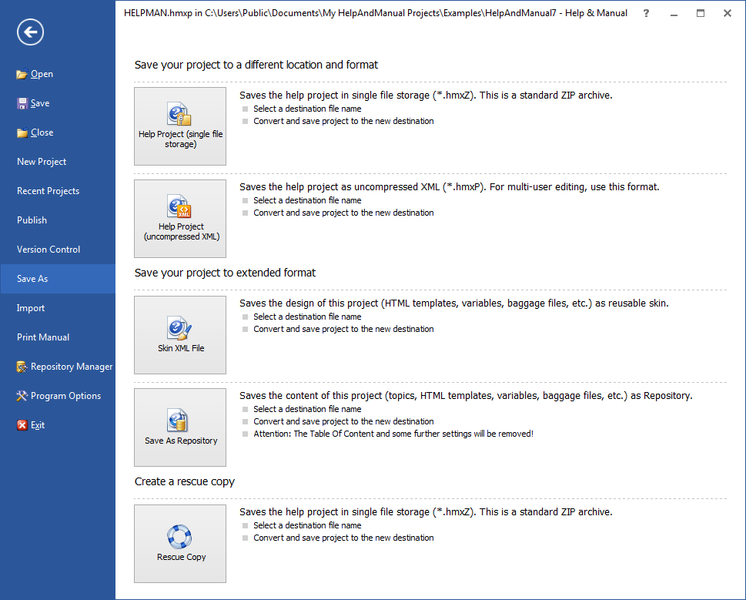
Task: Click the uncompressed XML (*.hmxP) description text
Action: coord(449,187)
